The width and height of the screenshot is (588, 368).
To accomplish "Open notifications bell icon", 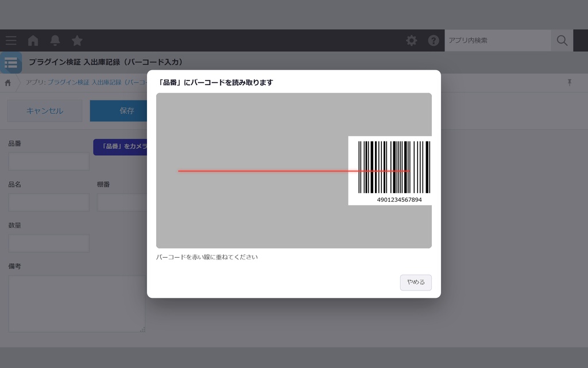I will click(55, 41).
